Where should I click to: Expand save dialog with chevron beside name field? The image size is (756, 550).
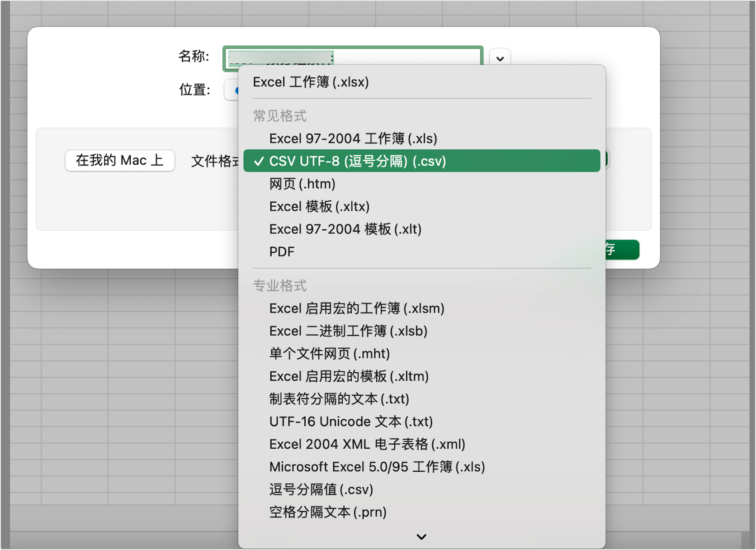click(500, 59)
